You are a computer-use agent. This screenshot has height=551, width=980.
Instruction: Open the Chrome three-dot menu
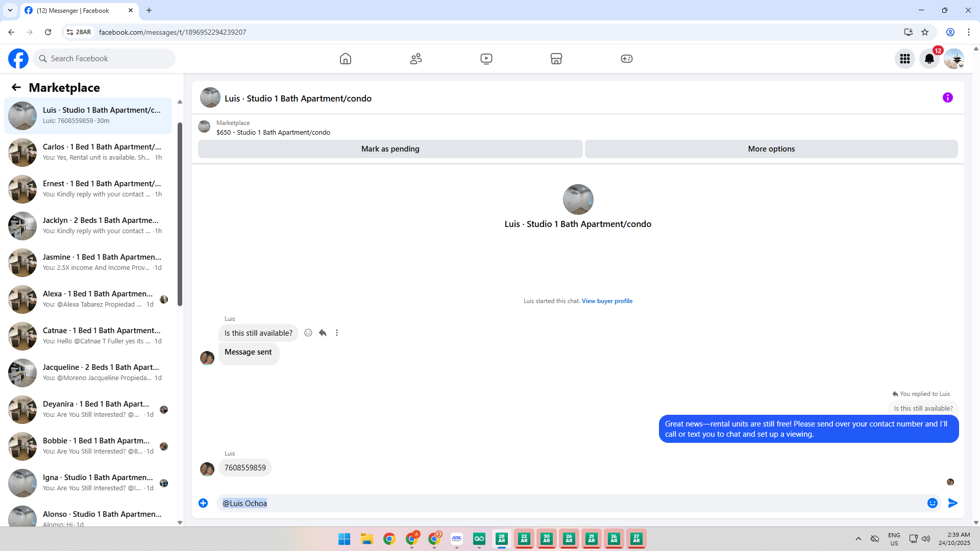tap(969, 32)
